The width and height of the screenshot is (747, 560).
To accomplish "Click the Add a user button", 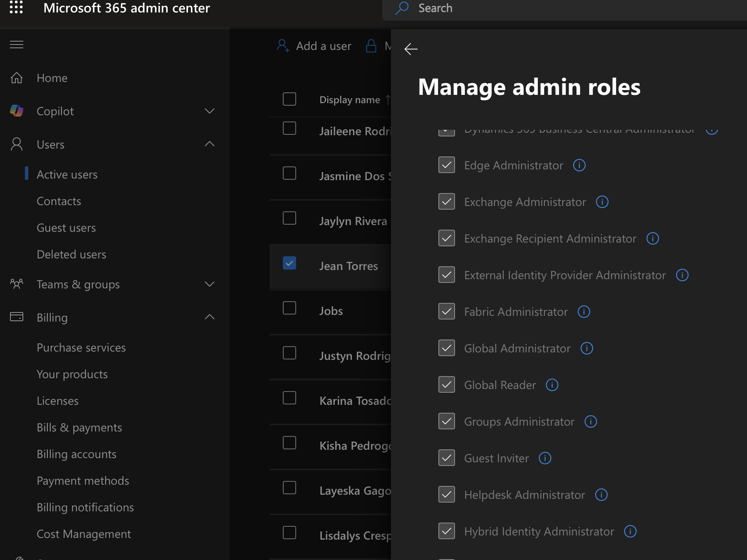I will (x=314, y=46).
